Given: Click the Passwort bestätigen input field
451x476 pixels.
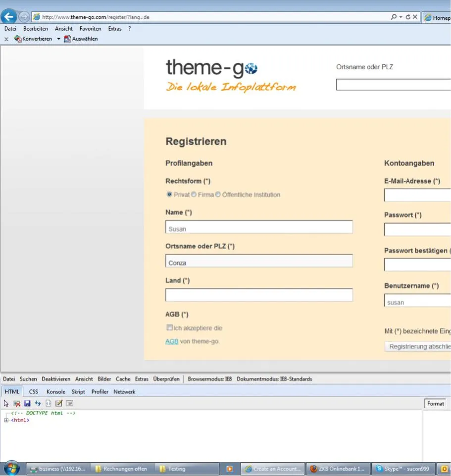Looking at the screenshot, I should pos(417,264).
